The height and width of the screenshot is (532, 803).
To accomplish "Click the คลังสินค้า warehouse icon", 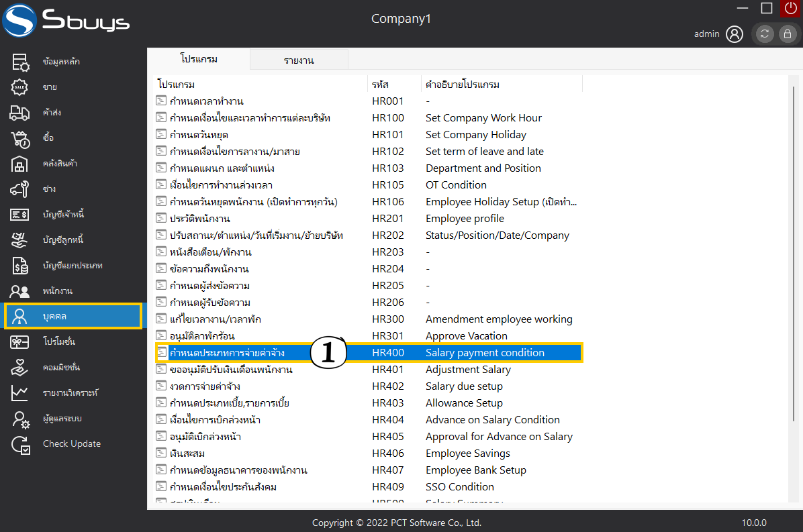I will [20, 164].
